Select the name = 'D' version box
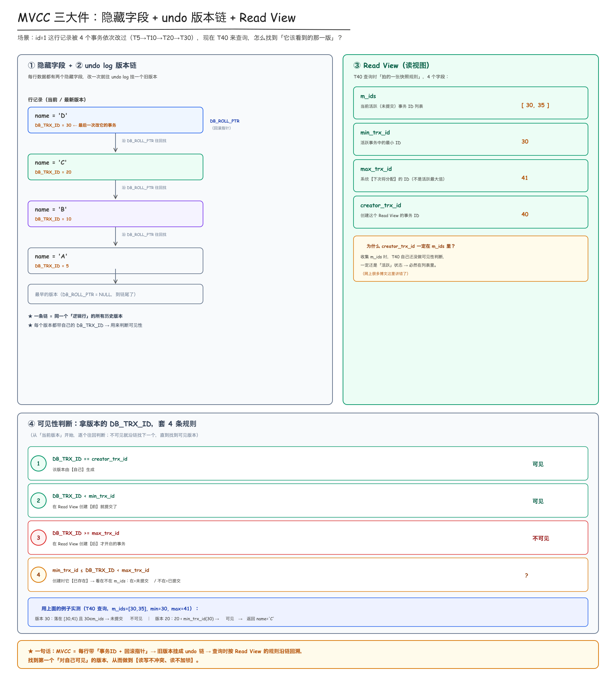This screenshot has width=616, height=679. tap(115, 120)
